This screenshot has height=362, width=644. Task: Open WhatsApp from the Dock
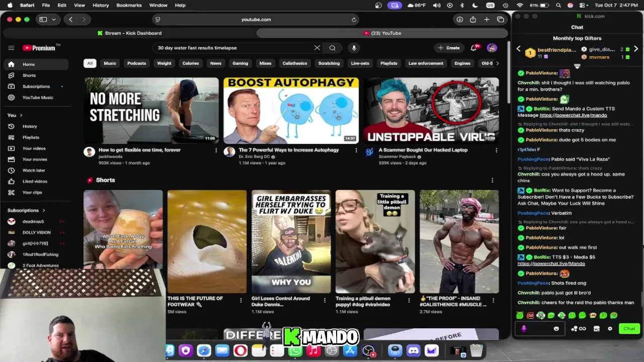[295, 350]
